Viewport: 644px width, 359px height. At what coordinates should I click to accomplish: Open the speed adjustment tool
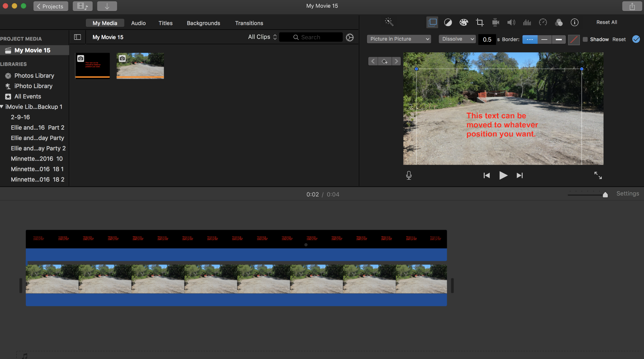pyautogui.click(x=543, y=22)
